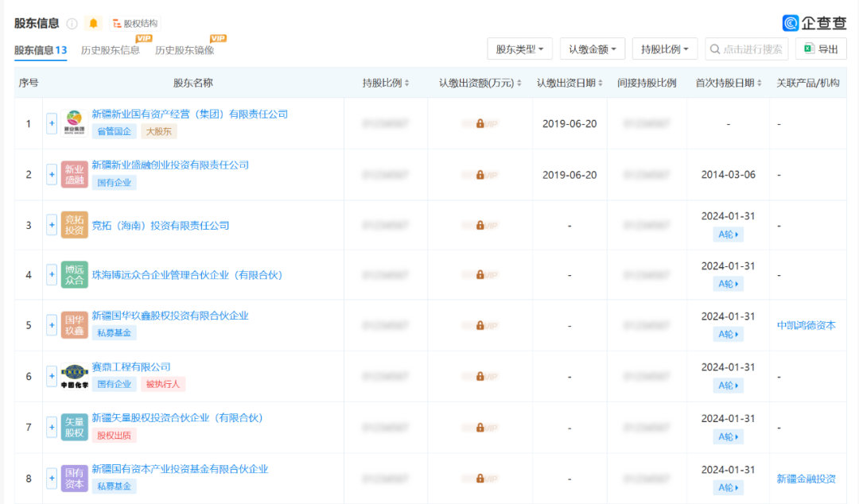Click the 被执行人 tag under 赛鼎工程
Screen dimensions: 859x504
coord(163,384)
